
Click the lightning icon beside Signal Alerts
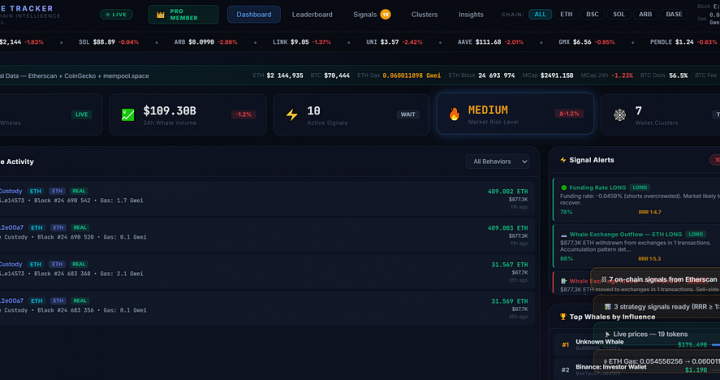[x=563, y=160]
